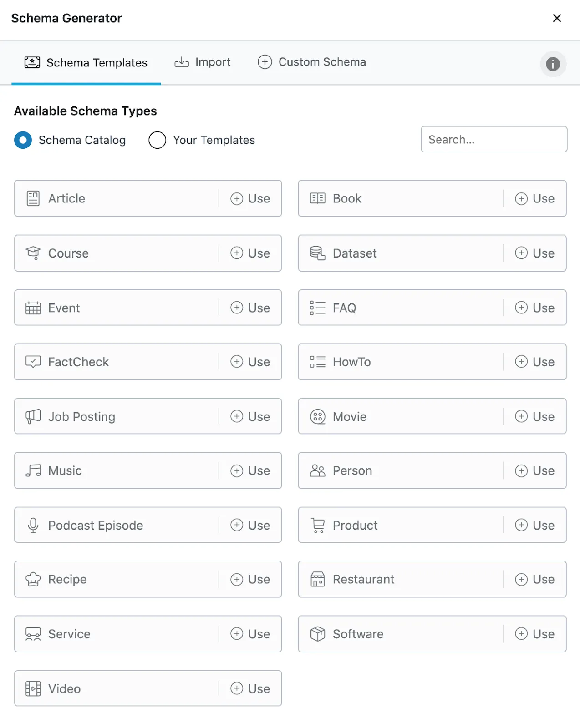Screen dimensions: 580x728
Task: Click the Movie reel icon
Action: coord(318,416)
